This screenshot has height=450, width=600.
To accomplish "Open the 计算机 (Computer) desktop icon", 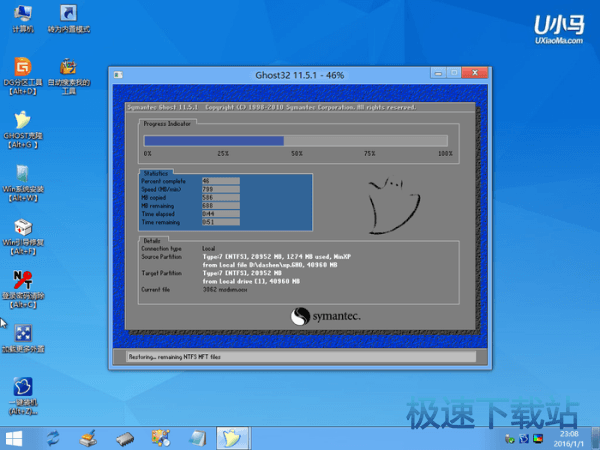I will click(23, 19).
